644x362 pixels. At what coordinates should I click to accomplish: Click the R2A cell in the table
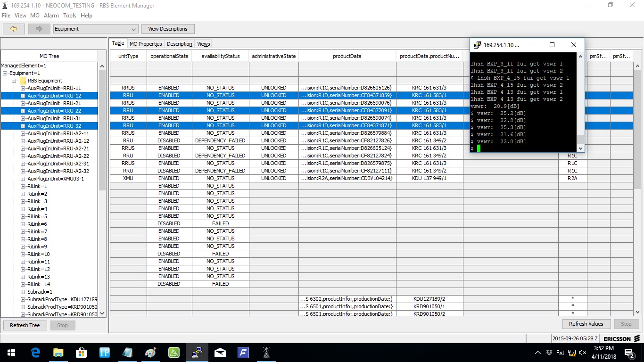tap(572, 178)
